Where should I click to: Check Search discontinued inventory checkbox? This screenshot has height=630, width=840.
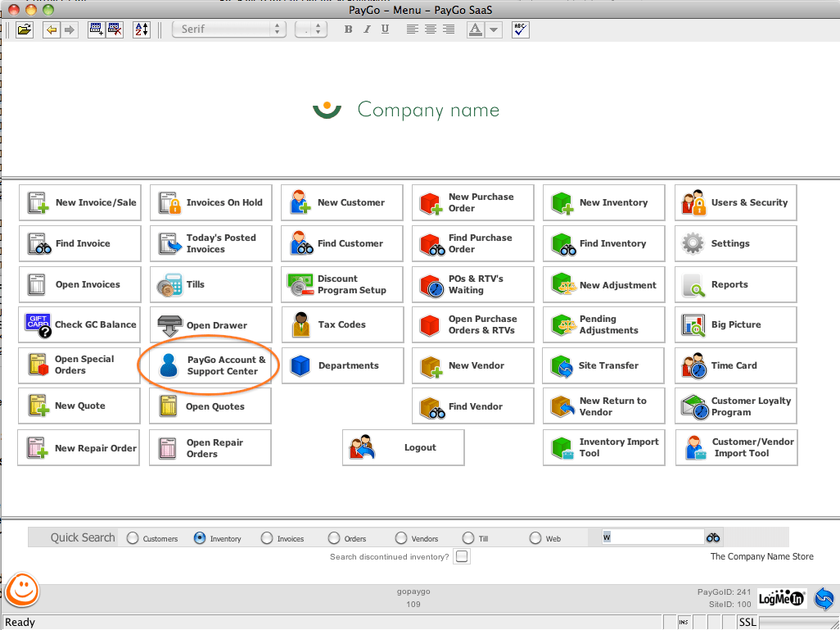[462, 556]
